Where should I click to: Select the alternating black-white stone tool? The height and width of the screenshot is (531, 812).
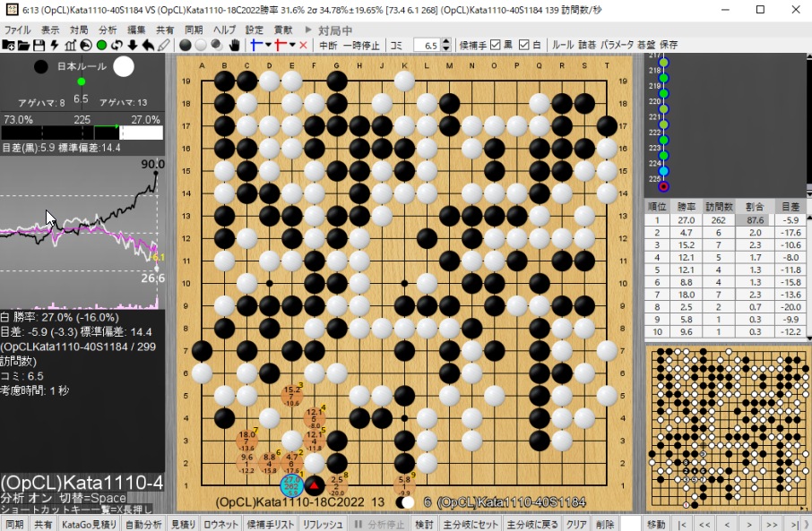[217, 45]
